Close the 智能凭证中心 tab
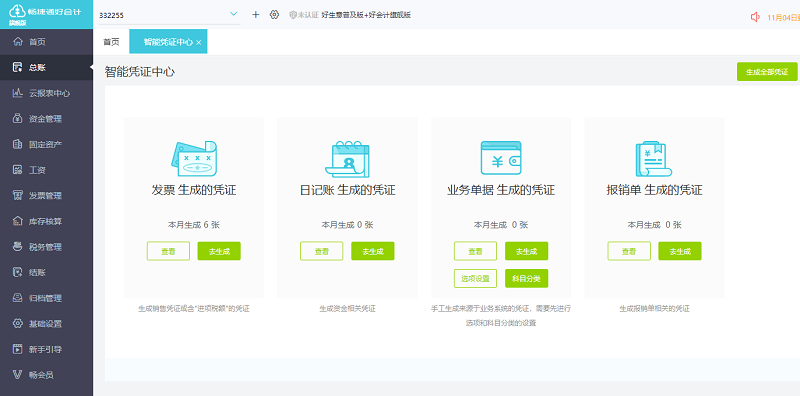 point(198,43)
